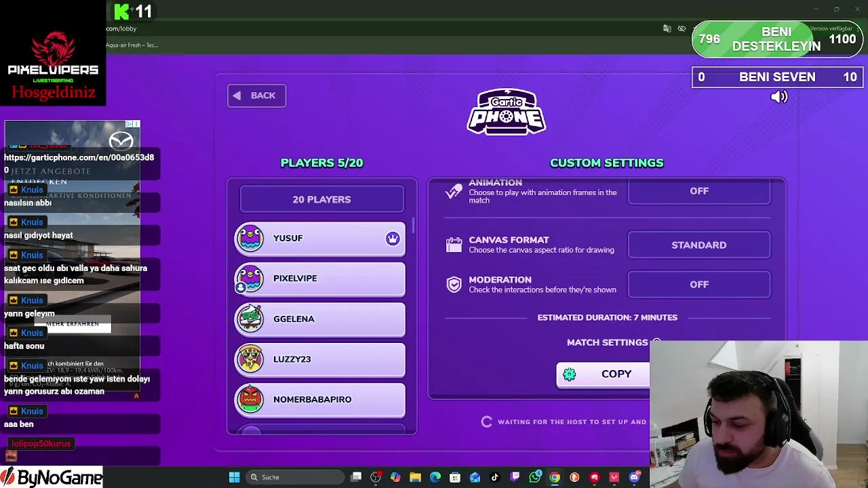Click the lolipop50kurus chat username

tap(41, 443)
